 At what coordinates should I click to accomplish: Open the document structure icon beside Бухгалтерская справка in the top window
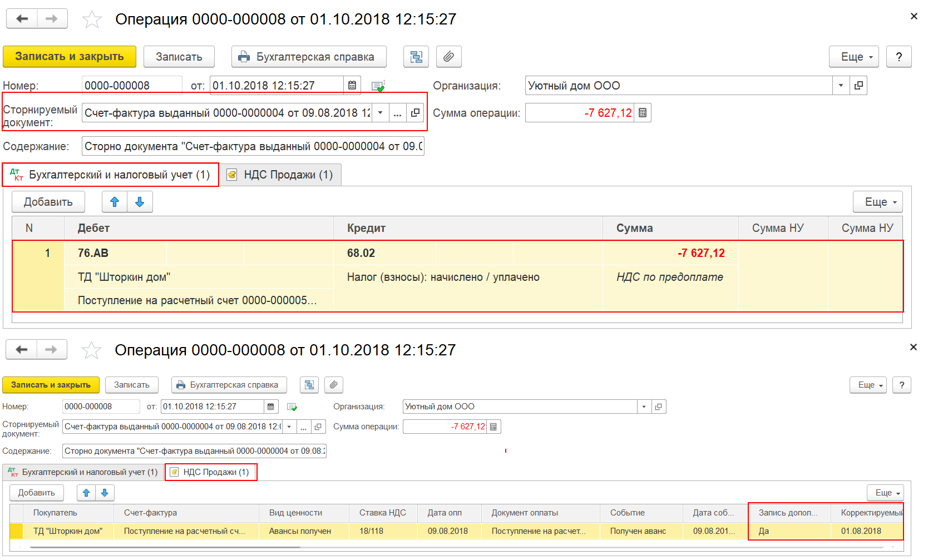(416, 57)
